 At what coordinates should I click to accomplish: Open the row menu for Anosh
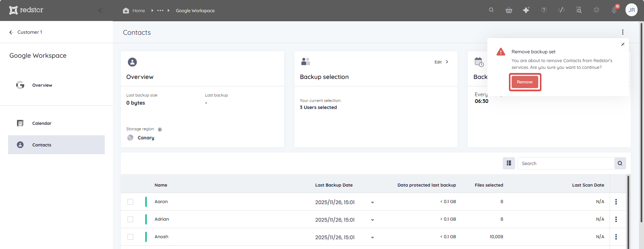pos(616,237)
